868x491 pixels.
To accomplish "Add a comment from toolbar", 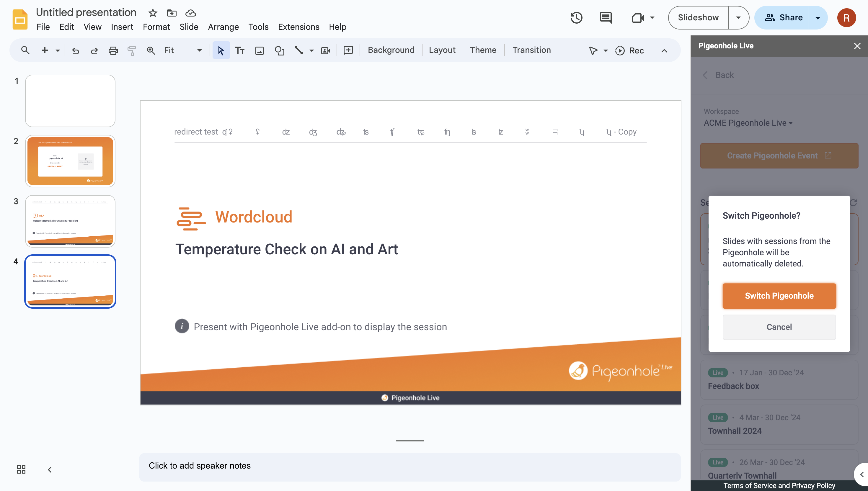I will pos(348,50).
